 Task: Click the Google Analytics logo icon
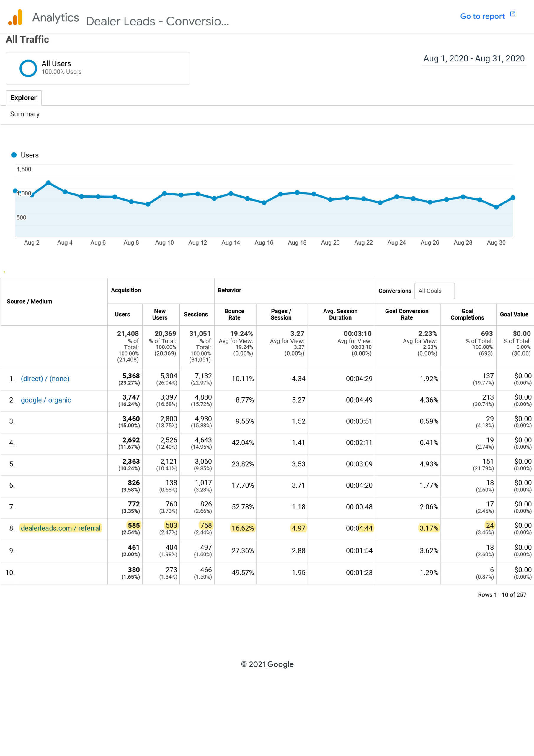point(15,17)
